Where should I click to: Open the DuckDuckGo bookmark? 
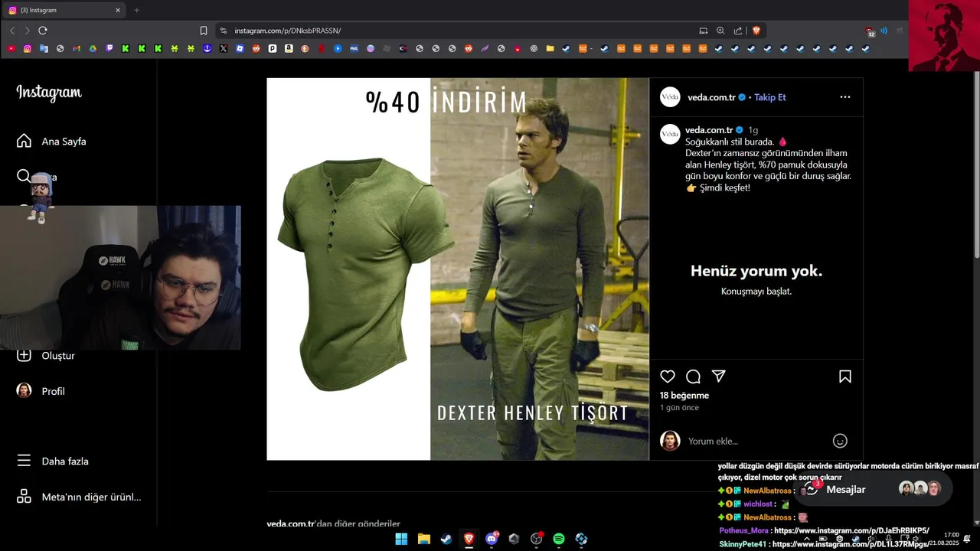305,48
